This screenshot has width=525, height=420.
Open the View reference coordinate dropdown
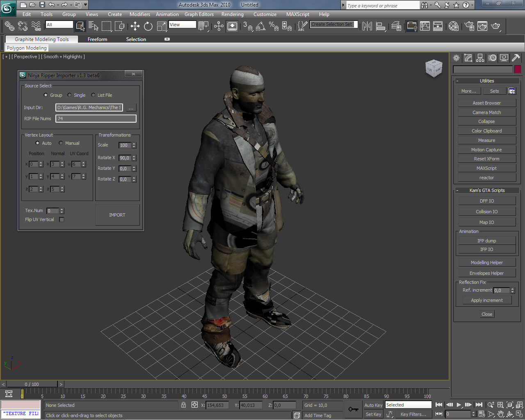183,25
